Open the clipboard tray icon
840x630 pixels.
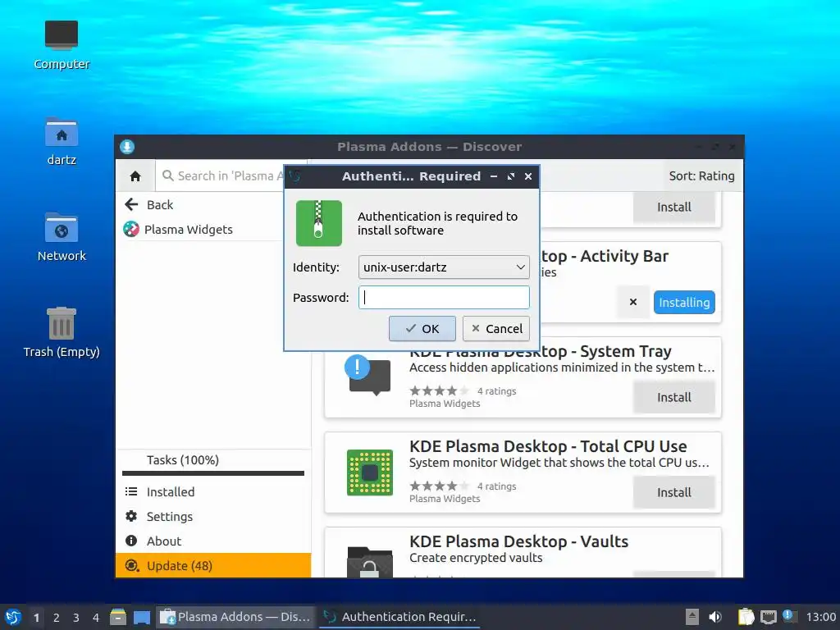(x=746, y=617)
